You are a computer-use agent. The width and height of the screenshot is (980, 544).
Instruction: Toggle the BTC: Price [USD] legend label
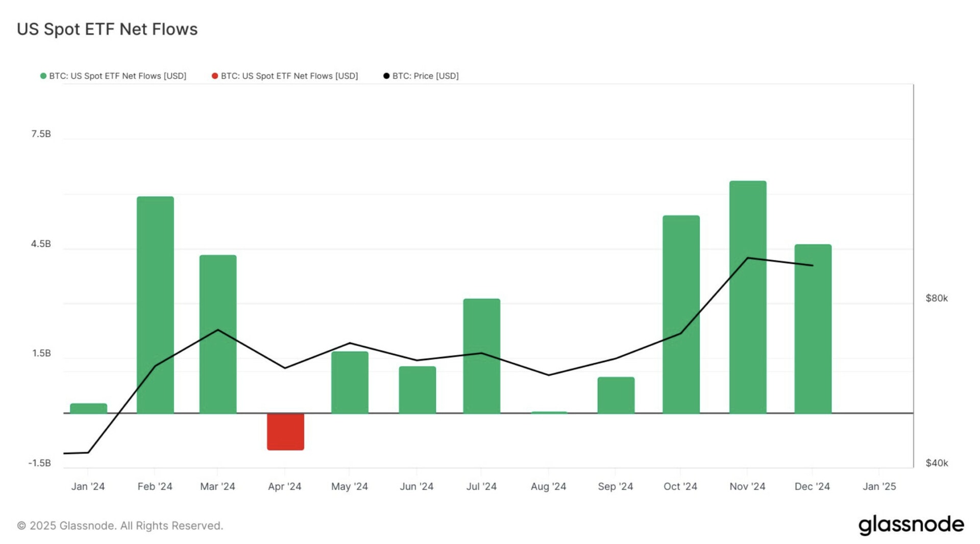[x=425, y=76]
